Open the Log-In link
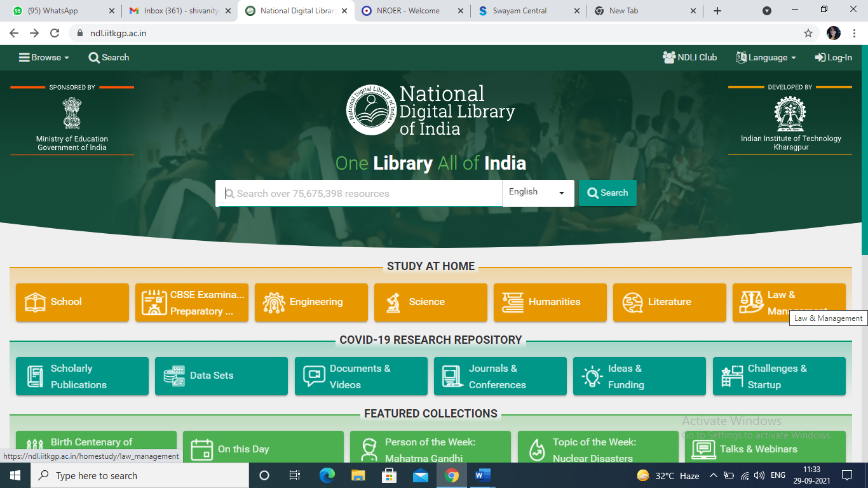This screenshot has width=868, height=488. pos(833,57)
